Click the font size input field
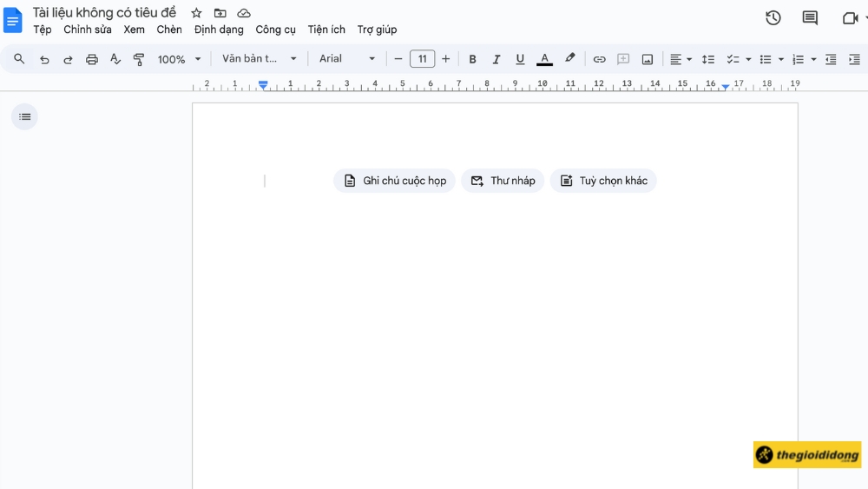 (422, 59)
